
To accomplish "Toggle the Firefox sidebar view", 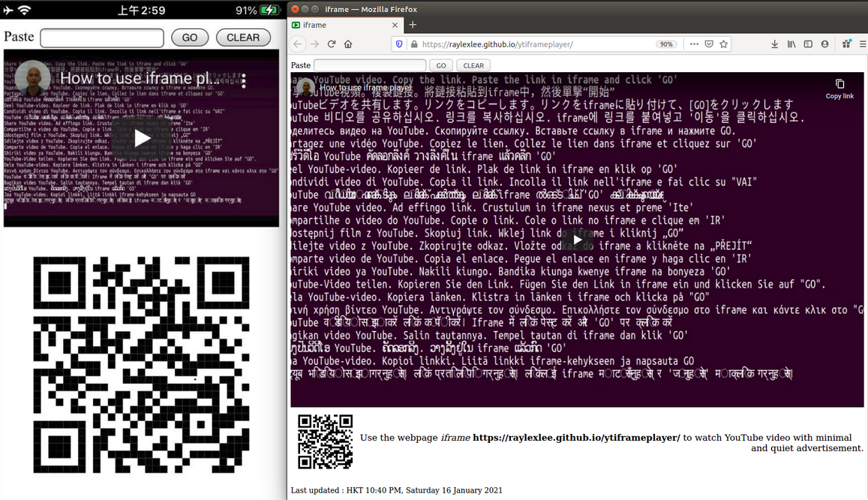I will coord(808,44).
